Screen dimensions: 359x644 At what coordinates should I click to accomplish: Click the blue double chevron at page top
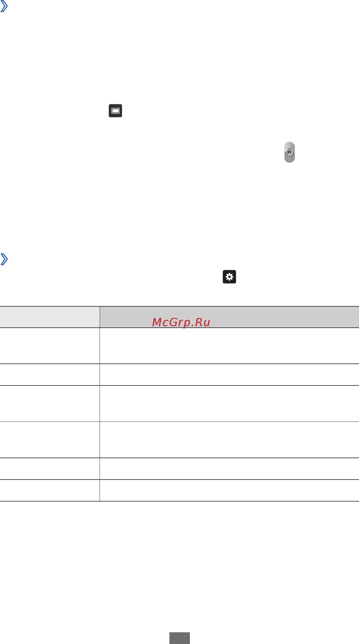(x=4, y=6)
